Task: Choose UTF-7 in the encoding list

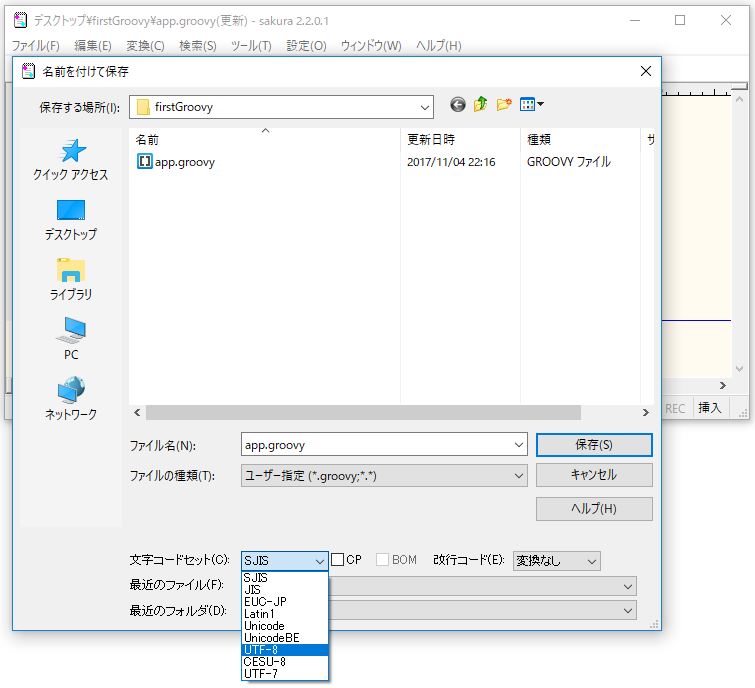Action: tap(285, 674)
